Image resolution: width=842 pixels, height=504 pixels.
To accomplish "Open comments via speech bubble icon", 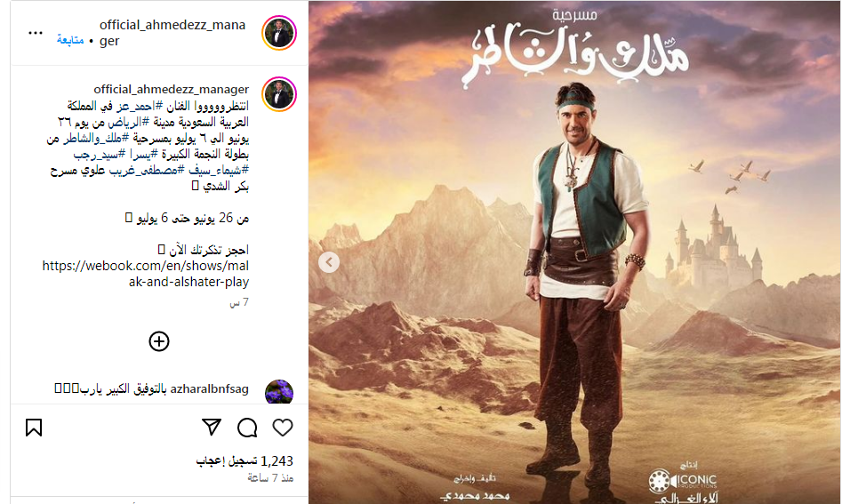I will [247, 428].
